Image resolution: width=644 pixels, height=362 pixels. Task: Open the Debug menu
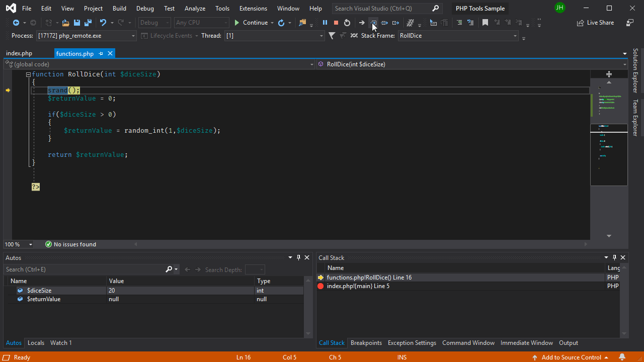tap(145, 9)
